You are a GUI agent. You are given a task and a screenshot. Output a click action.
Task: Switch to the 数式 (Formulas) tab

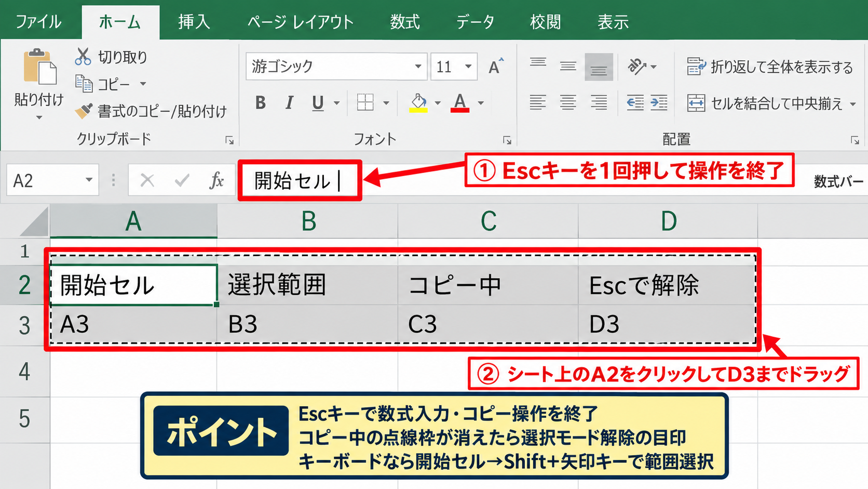405,22
